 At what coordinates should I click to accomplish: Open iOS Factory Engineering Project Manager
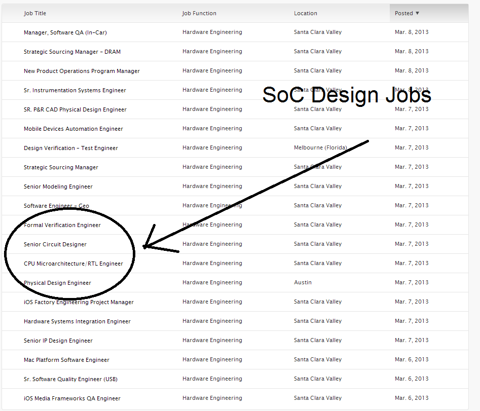(79, 302)
